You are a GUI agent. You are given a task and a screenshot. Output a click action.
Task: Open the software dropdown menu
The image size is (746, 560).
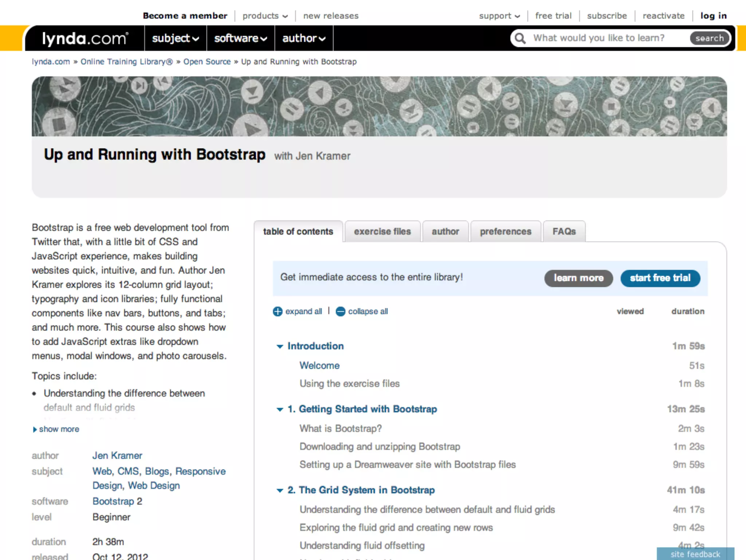click(240, 38)
